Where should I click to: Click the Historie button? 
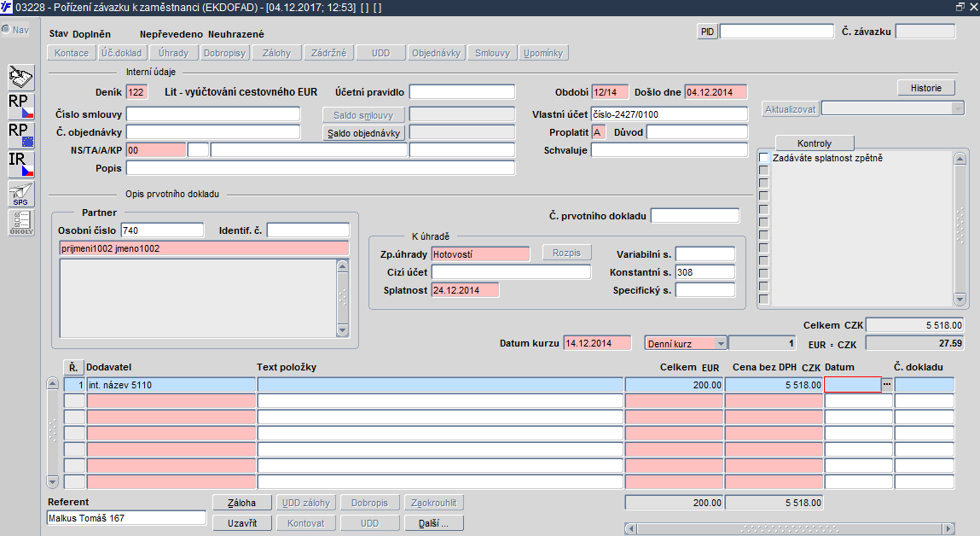[x=925, y=88]
